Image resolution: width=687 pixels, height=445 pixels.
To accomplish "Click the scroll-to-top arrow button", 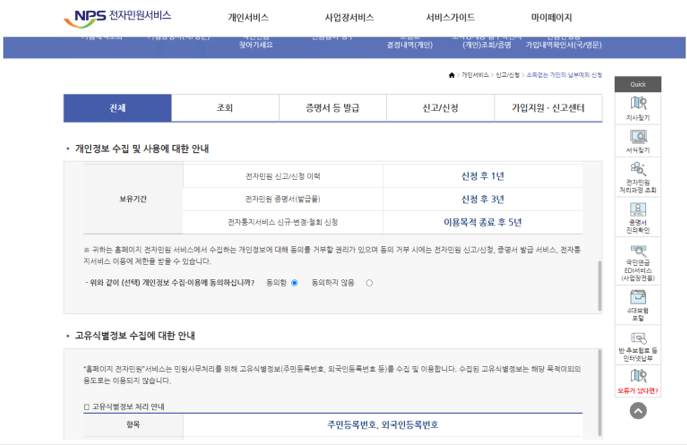I will pos(638,411).
